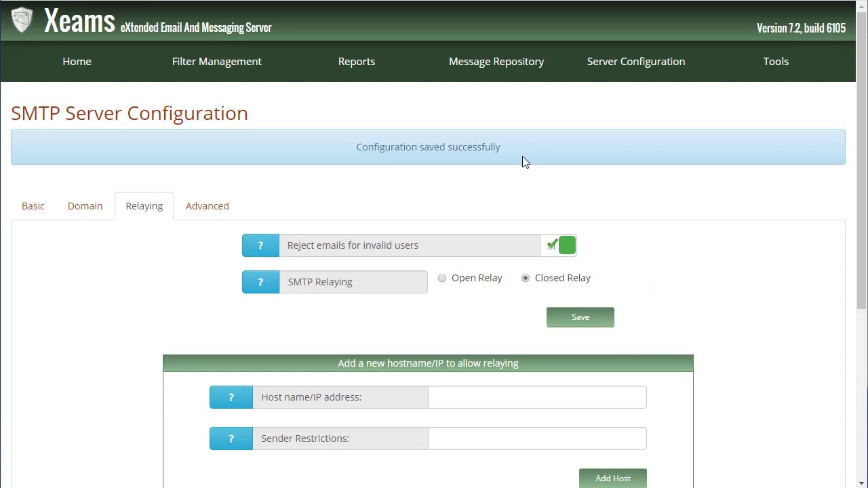Open the Reports menu
The image size is (868, 488).
(x=357, y=61)
